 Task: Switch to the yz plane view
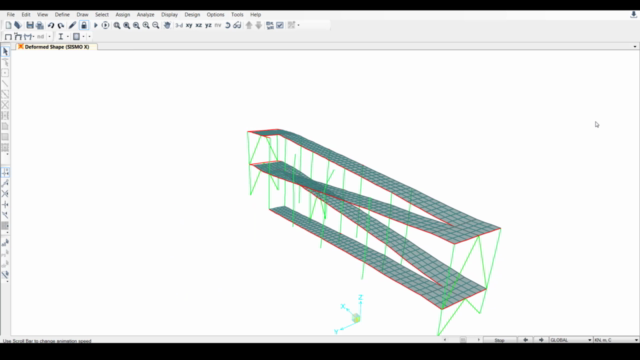point(208,25)
